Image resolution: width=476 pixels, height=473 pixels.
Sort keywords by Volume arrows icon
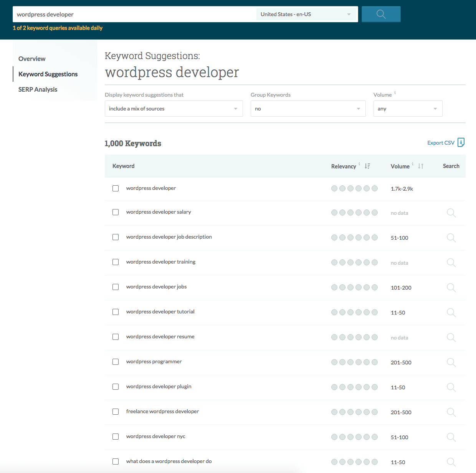tap(421, 166)
